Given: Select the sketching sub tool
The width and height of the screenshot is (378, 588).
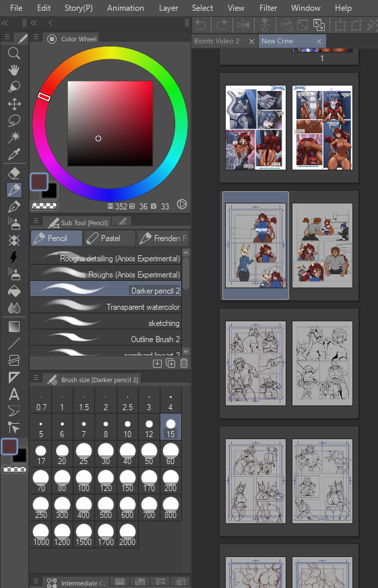Looking at the screenshot, I should point(106,322).
